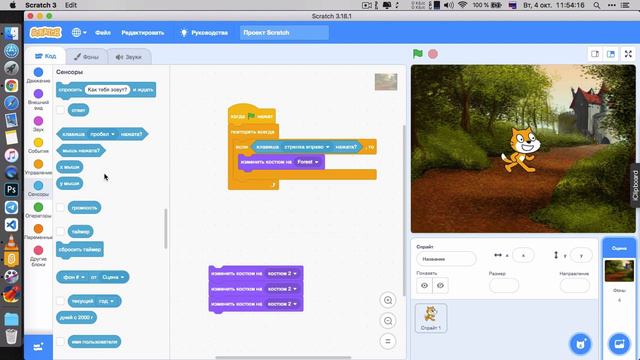Click the Scratch logo
Image resolution: width=640 pixels, height=360 pixels.
(46, 33)
